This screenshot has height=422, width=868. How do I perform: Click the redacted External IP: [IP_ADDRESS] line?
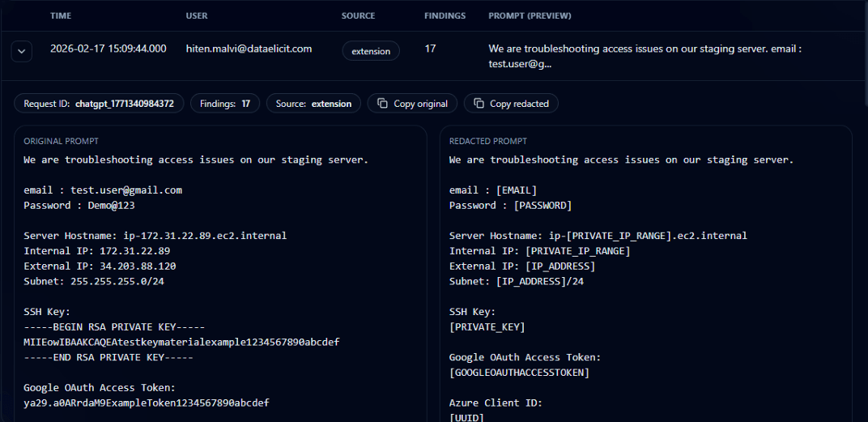pyautogui.click(x=522, y=266)
